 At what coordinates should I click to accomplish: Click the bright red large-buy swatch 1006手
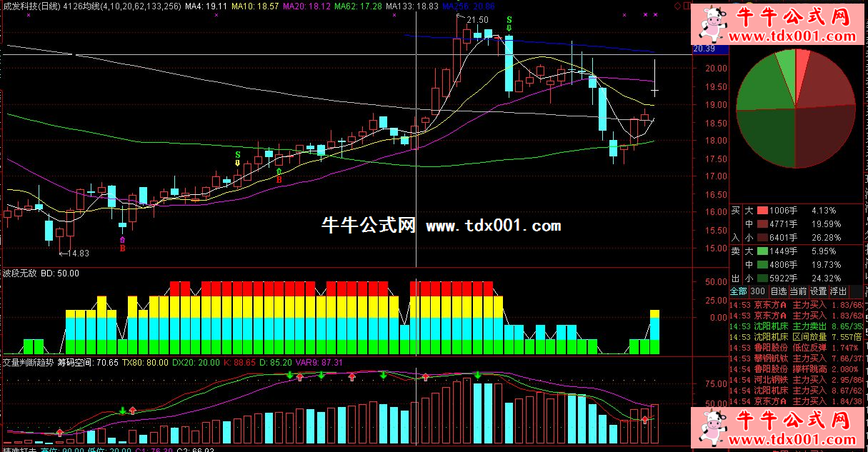(x=762, y=211)
